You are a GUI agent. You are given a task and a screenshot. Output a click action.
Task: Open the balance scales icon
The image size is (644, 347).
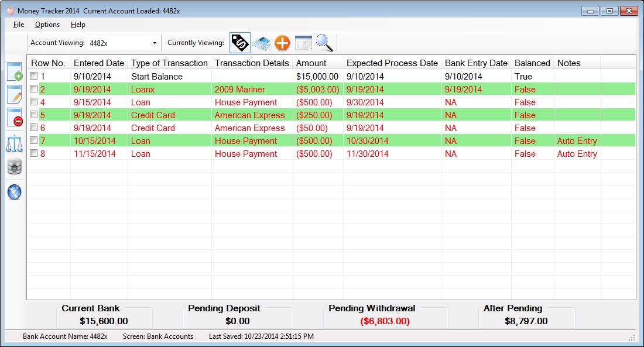15,144
